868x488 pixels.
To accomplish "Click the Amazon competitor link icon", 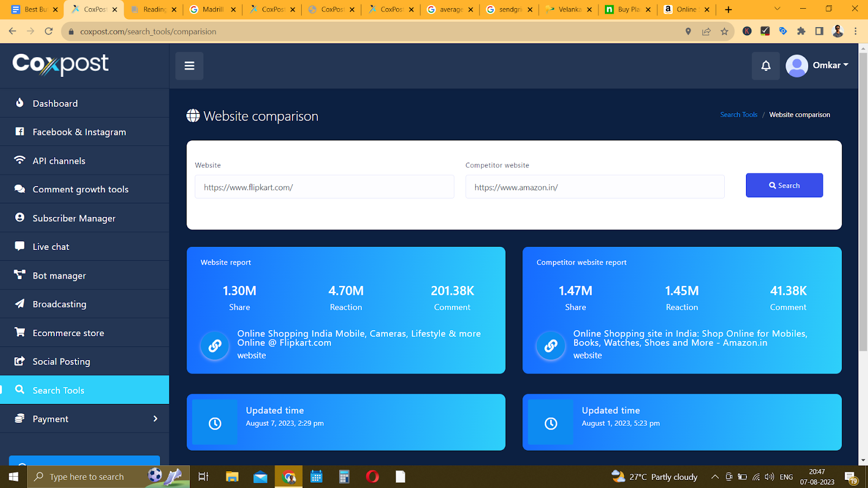I will point(551,345).
